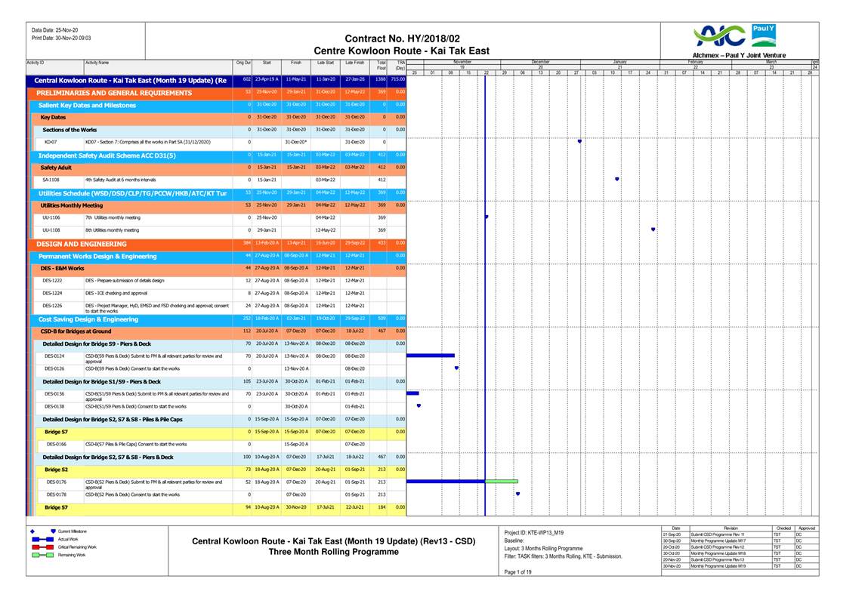
Task: Select the SA-1108 Safety Audit milestone marker
Action: pos(617,180)
